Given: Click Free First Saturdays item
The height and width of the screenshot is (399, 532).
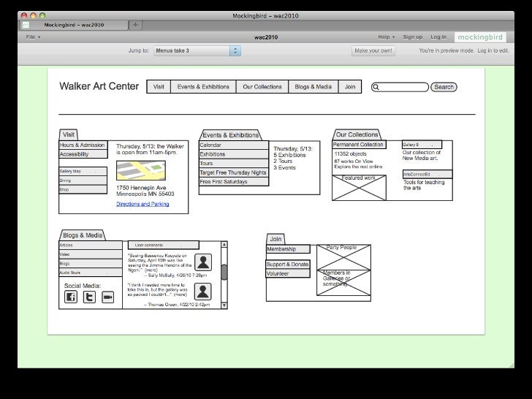Looking at the screenshot, I should point(234,181).
